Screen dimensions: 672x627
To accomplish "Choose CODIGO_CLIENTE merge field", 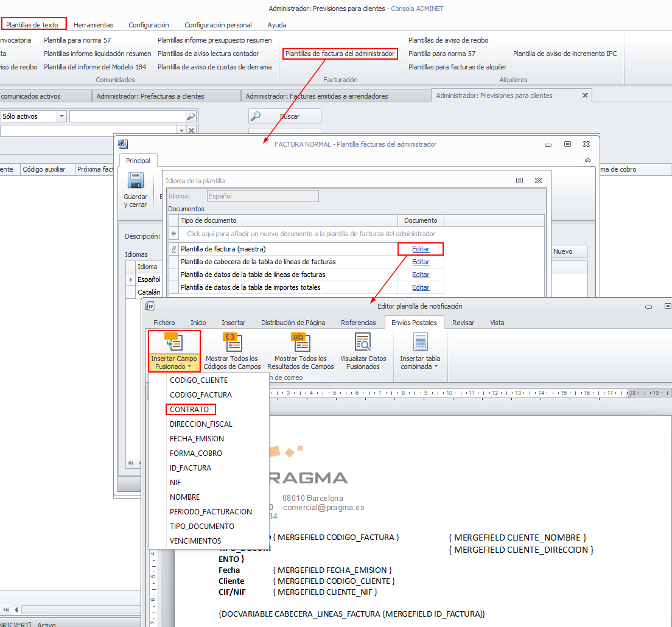I will click(x=199, y=380).
